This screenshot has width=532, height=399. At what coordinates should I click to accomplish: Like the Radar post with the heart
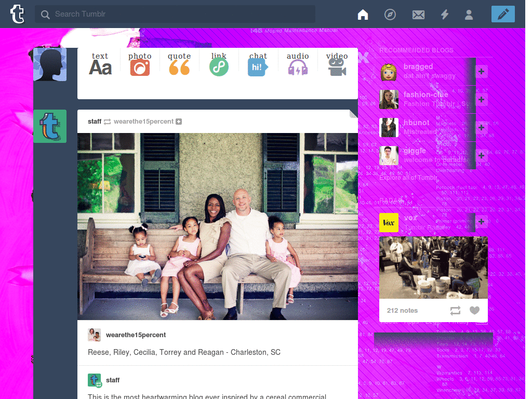pyautogui.click(x=474, y=310)
